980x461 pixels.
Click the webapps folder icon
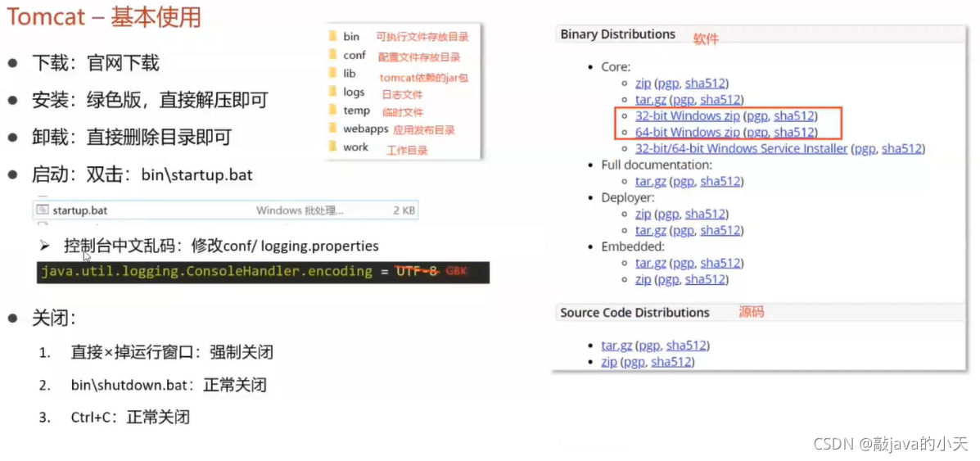click(332, 129)
